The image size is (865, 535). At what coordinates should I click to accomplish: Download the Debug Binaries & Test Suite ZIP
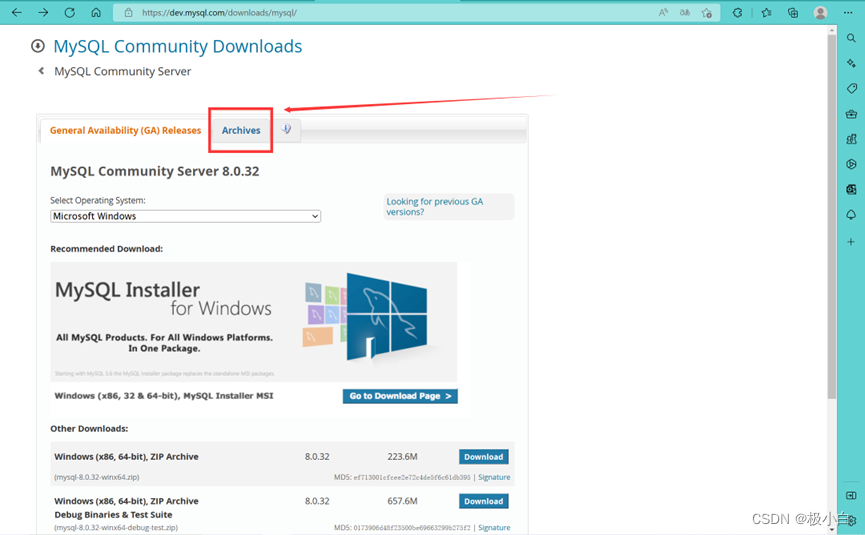pos(483,501)
